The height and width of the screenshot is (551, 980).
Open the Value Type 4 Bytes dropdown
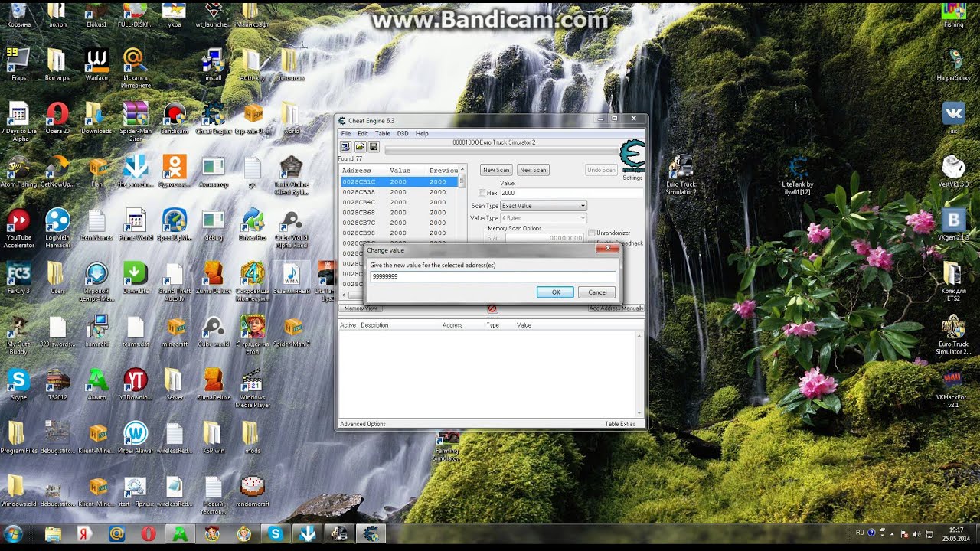click(544, 218)
